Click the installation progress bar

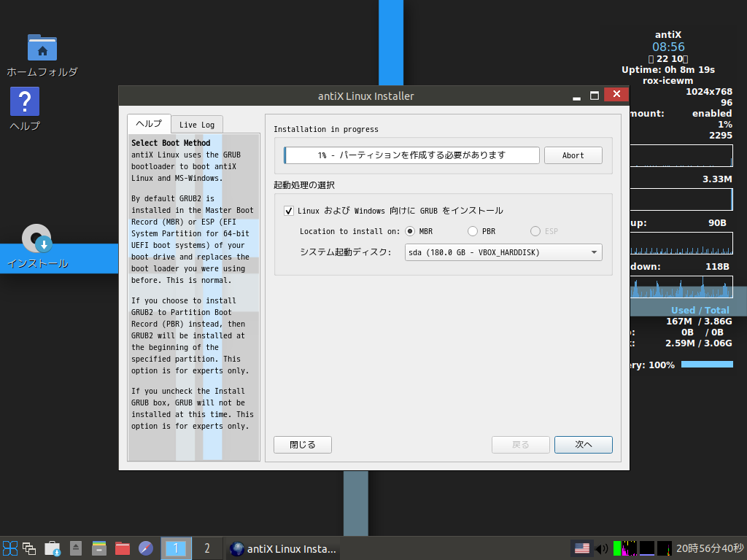coord(411,155)
